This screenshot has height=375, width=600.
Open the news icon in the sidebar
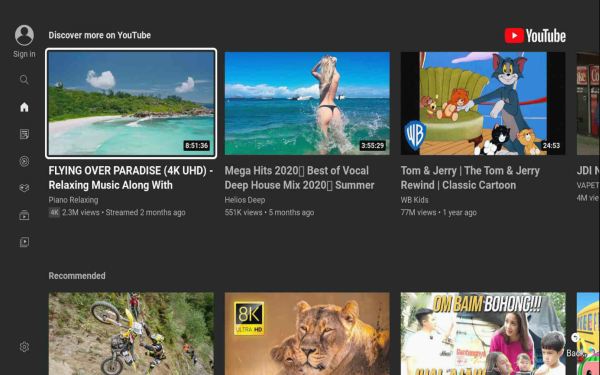(x=24, y=134)
